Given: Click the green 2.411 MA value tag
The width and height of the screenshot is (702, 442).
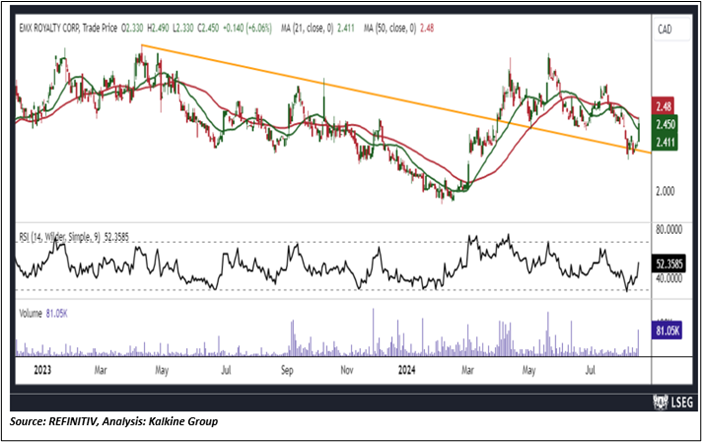Looking at the screenshot, I should 665,142.
